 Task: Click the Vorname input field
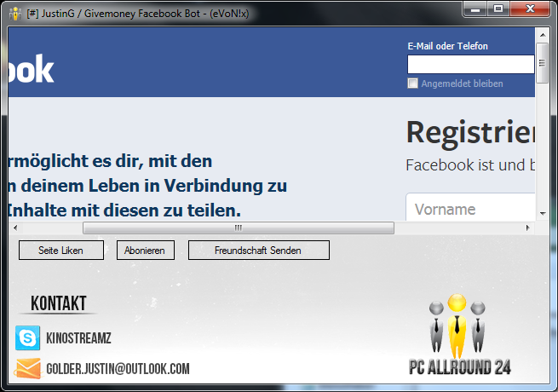click(x=470, y=207)
